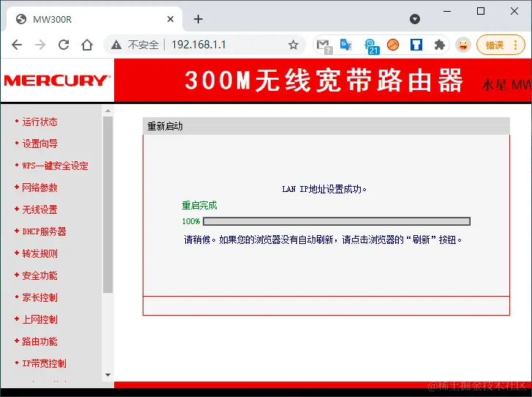This screenshot has height=397, width=532.
Task: Open the extension with badge 21
Action: pyautogui.click(x=371, y=46)
